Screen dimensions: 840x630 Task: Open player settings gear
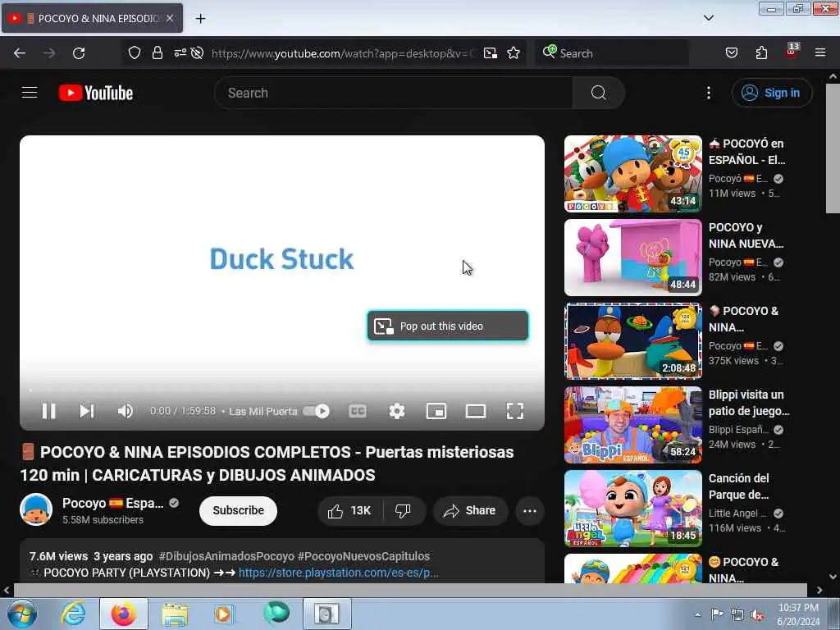(x=396, y=411)
